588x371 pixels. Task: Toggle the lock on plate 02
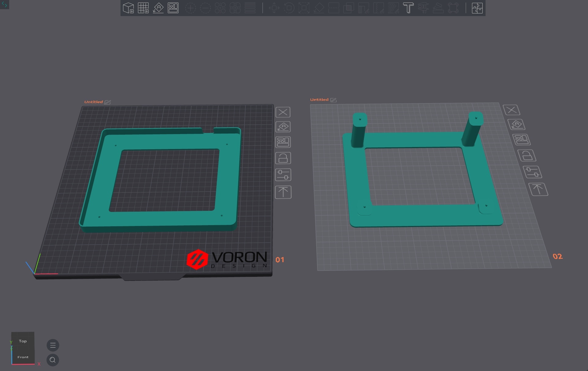click(527, 155)
